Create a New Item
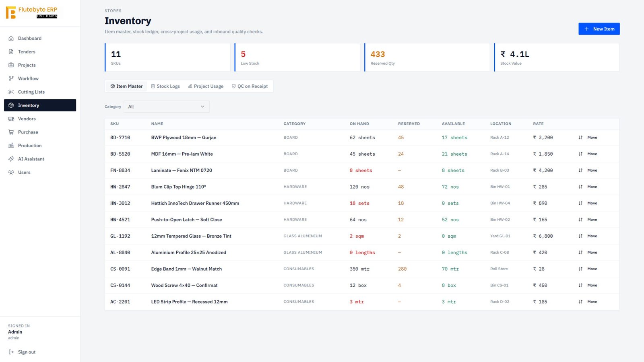This screenshot has height=362, width=644. 599,29
